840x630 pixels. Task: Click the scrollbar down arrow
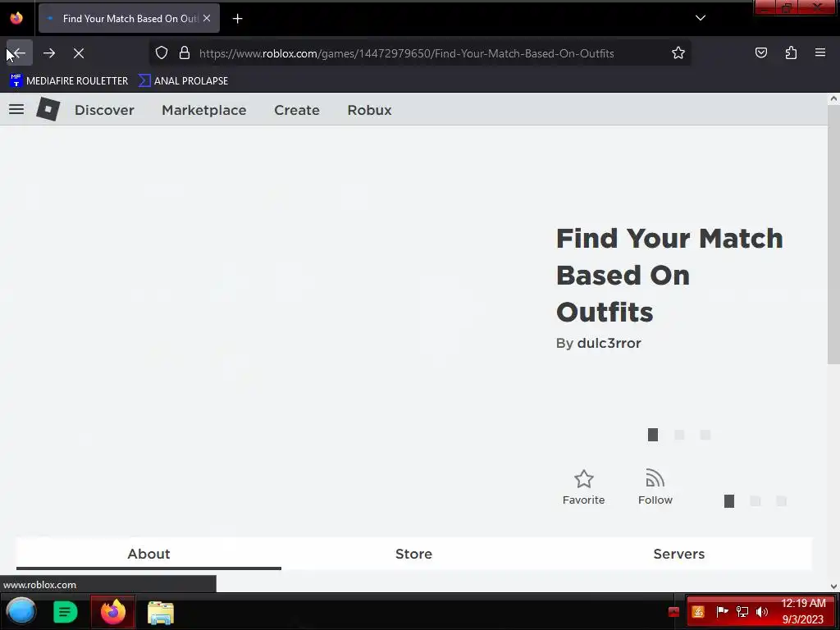pyautogui.click(x=833, y=587)
